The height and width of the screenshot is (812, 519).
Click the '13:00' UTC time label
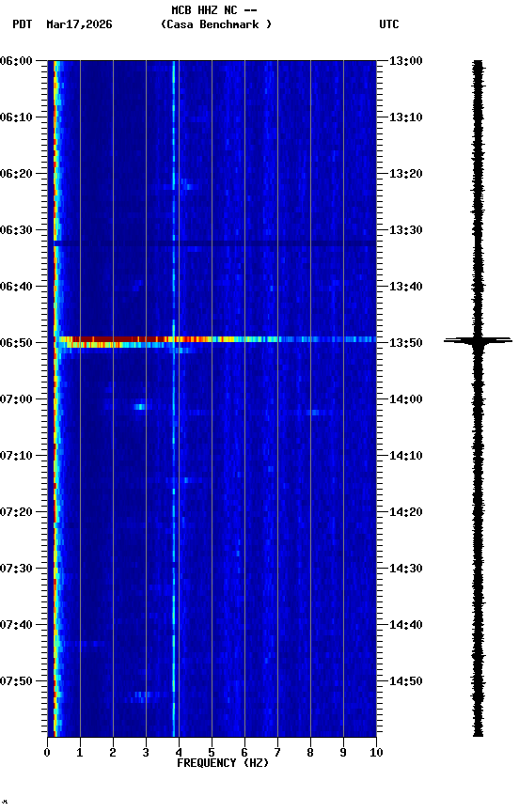tap(406, 61)
